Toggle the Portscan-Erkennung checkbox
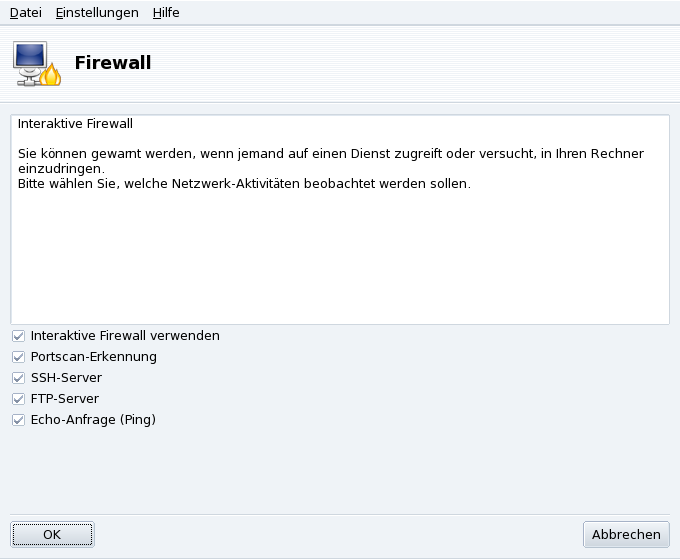680x560 pixels. 18,357
